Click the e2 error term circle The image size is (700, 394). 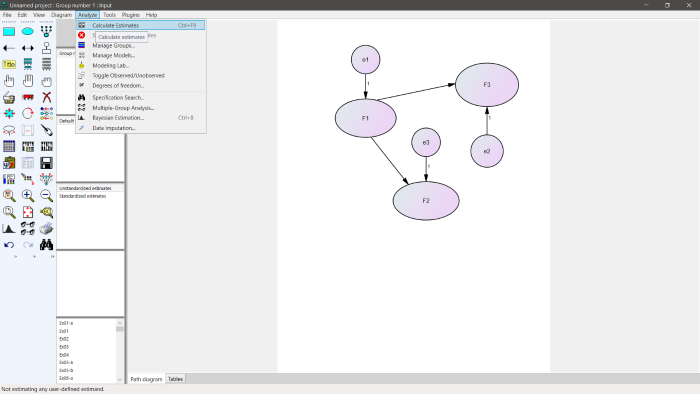487,151
